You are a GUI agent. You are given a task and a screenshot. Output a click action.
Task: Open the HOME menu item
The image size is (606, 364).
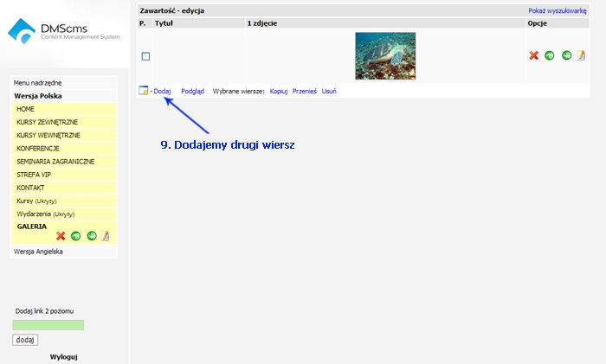(64, 109)
